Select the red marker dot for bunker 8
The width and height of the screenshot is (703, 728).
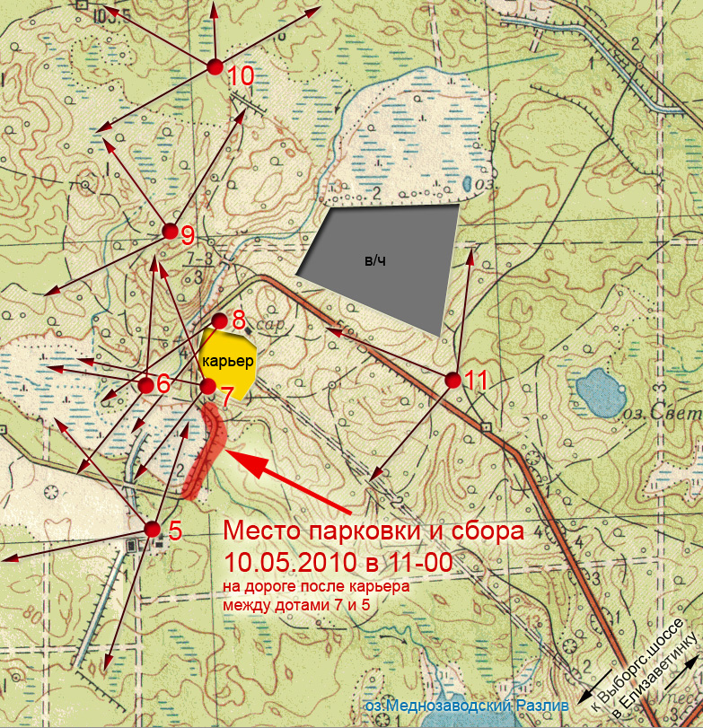[x=219, y=320]
